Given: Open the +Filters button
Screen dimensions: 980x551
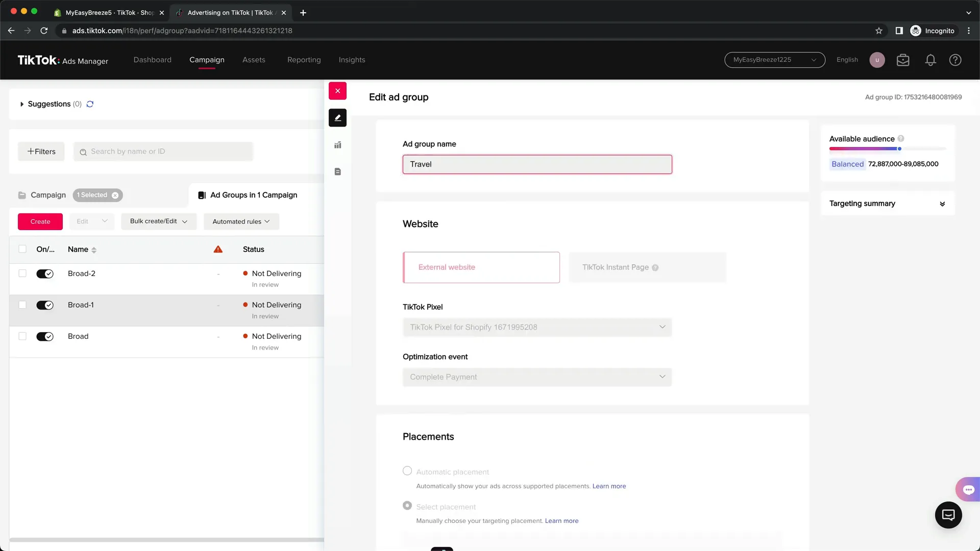Looking at the screenshot, I should point(41,152).
